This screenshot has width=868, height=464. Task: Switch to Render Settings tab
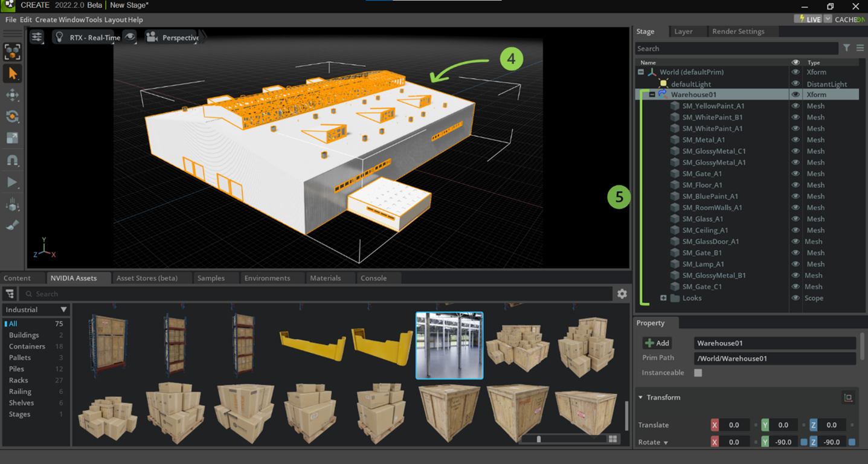738,31
